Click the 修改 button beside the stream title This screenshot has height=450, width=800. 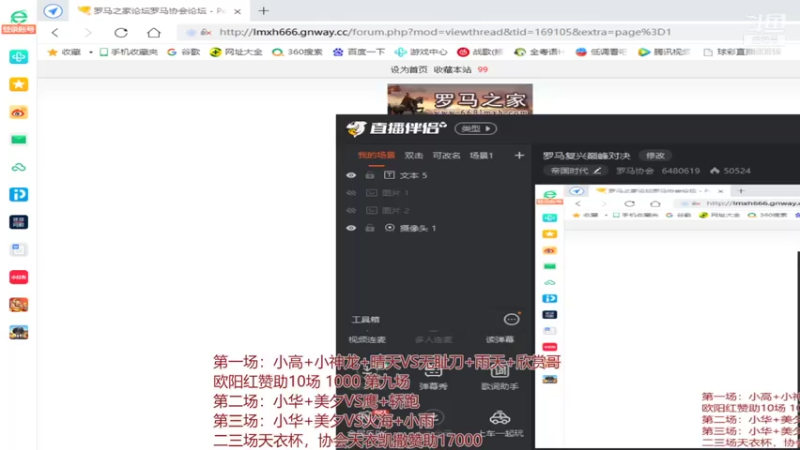point(655,156)
